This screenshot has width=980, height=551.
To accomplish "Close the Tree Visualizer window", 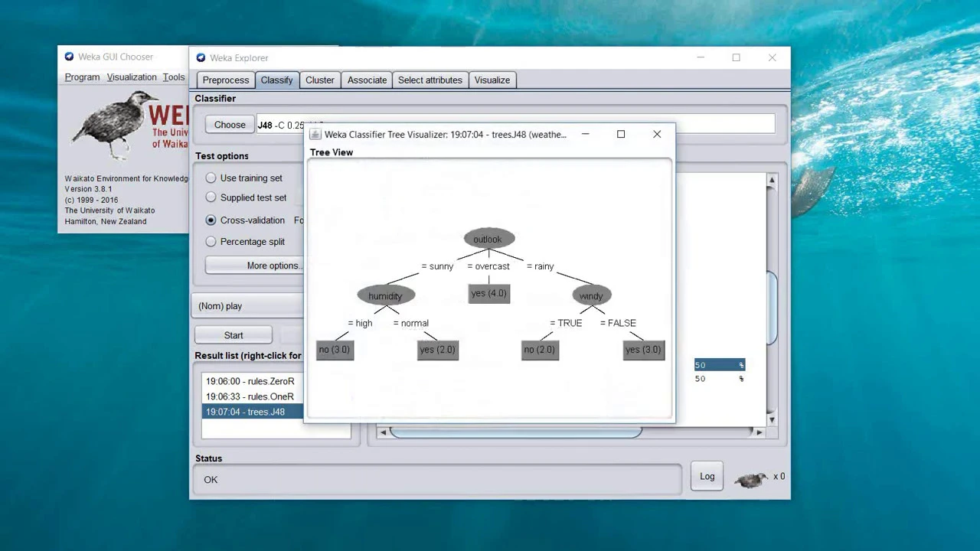I will pyautogui.click(x=657, y=134).
